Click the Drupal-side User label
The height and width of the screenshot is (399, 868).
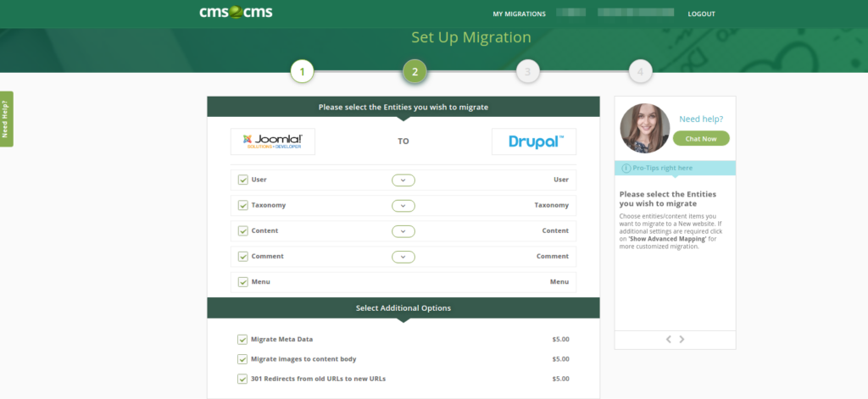coord(561,180)
